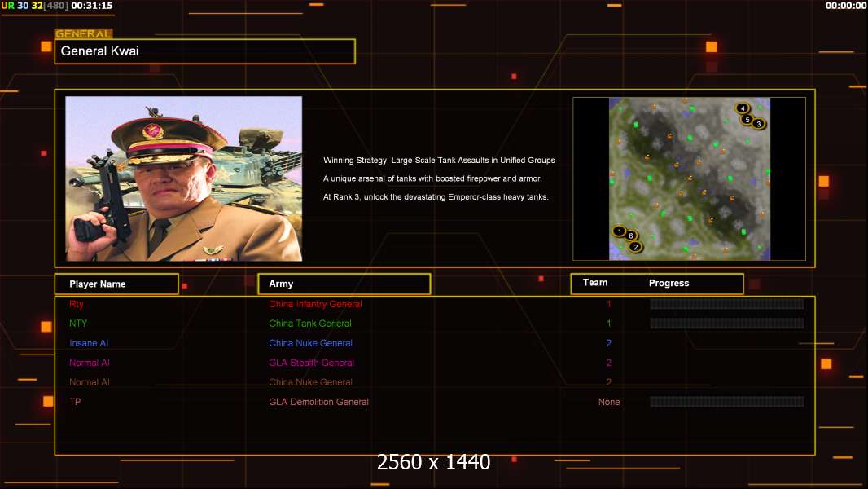Select player Rty in the list

(77, 304)
